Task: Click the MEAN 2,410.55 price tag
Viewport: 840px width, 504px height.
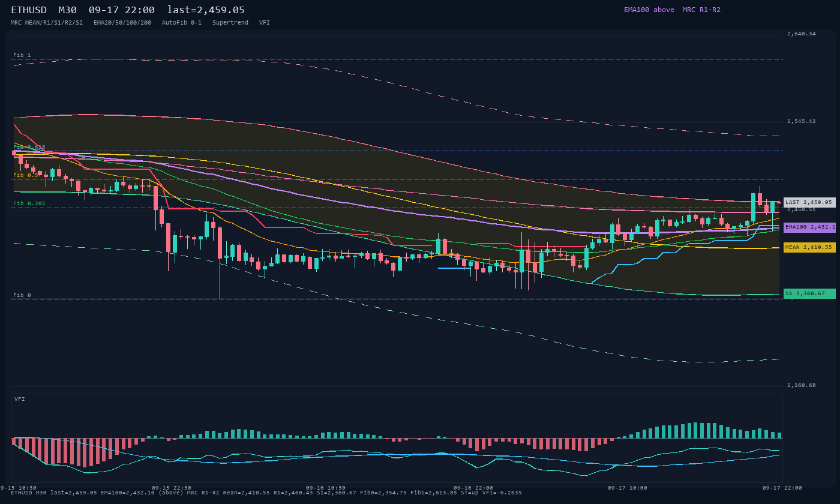Action: click(809, 247)
